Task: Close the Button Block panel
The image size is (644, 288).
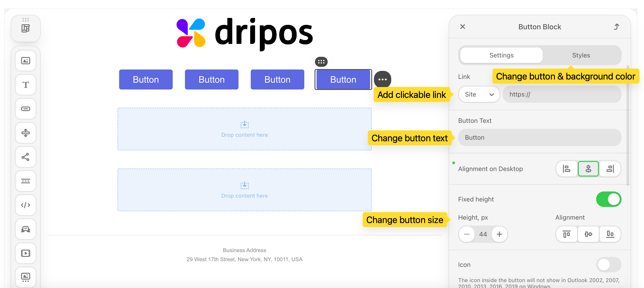Action: [462, 27]
